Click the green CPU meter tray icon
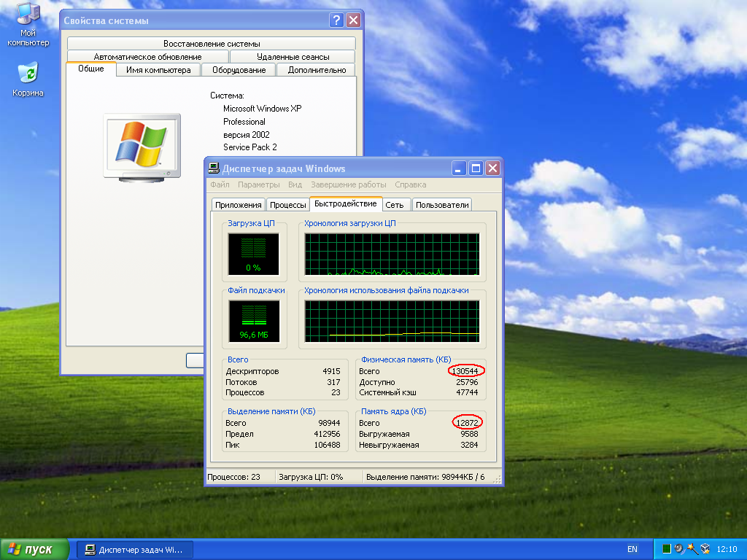Image resolution: width=747 pixels, height=560 pixels. (667, 549)
